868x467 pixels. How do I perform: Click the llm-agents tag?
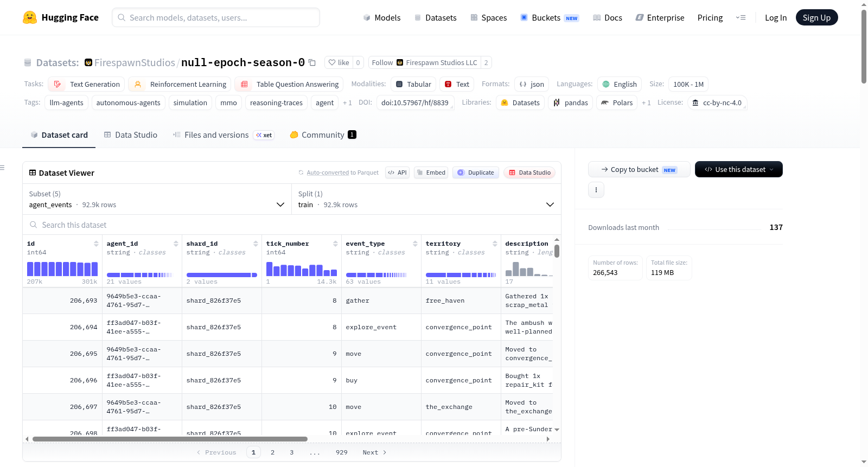pos(67,103)
